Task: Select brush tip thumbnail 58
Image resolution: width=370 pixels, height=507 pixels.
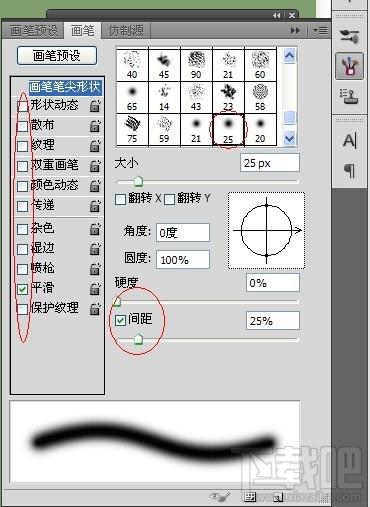Action: [260, 97]
